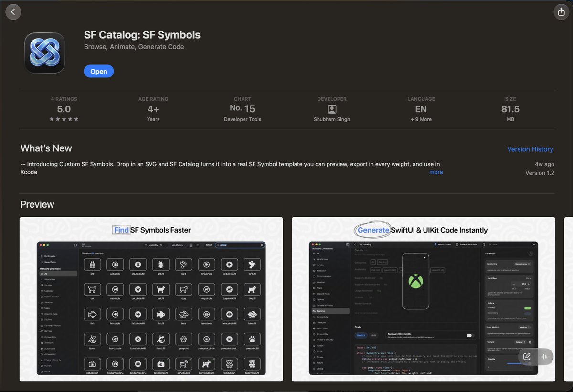Viewport: 573px width, 392px height.
Task: Click the '+ 9 More' languages text
Action: (x=421, y=119)
